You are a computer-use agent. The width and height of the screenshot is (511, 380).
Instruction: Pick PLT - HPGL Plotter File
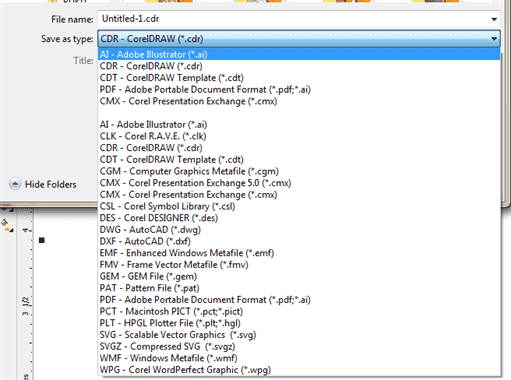point(299,323)
